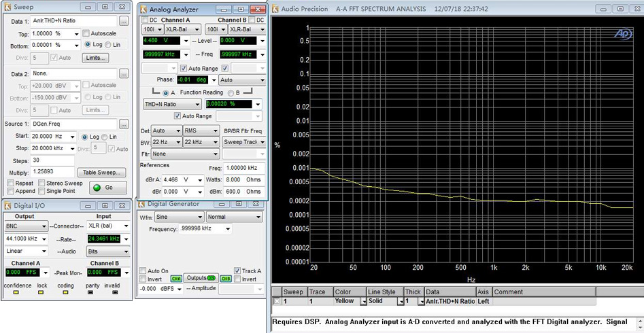Screen dimensions: 644x333
Task: Start the sweep with the Go button
Action: click(x=108, y=188)
